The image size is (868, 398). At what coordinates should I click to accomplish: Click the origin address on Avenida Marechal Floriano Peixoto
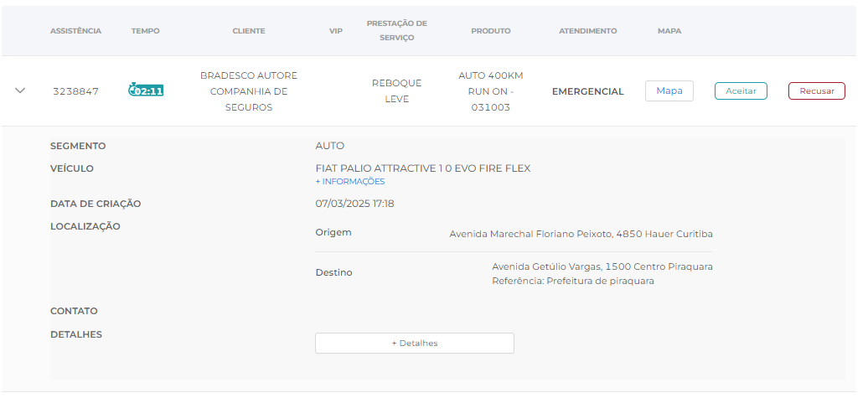point(581,234)
